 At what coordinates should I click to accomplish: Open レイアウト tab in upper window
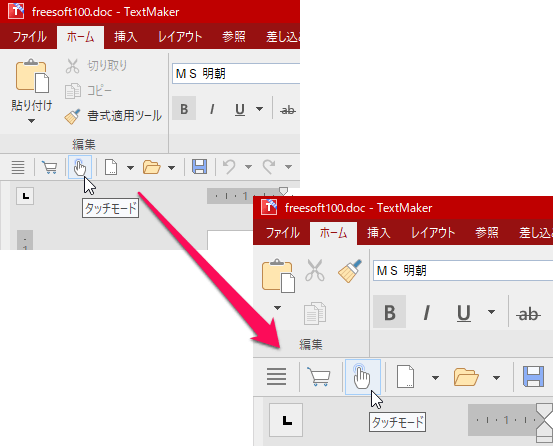180,37
